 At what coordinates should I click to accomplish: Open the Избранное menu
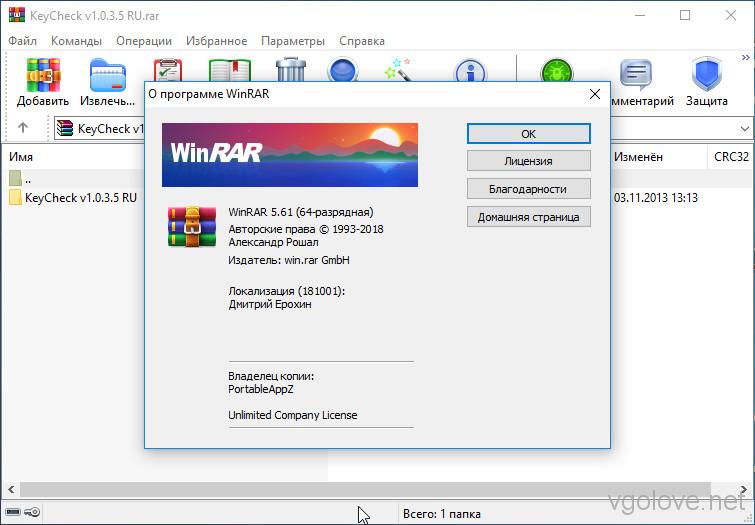[216, 41]
